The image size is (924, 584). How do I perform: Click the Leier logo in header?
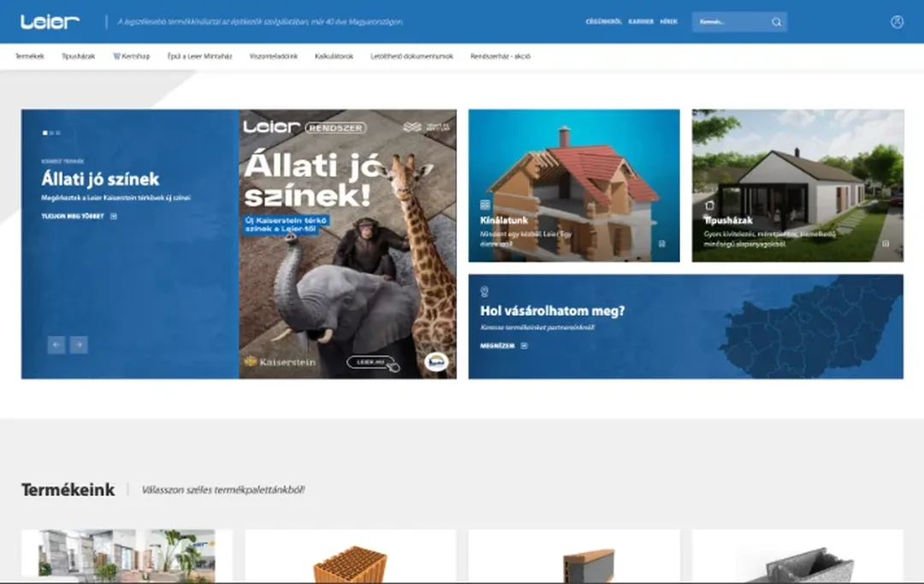(x=50, y=21)
